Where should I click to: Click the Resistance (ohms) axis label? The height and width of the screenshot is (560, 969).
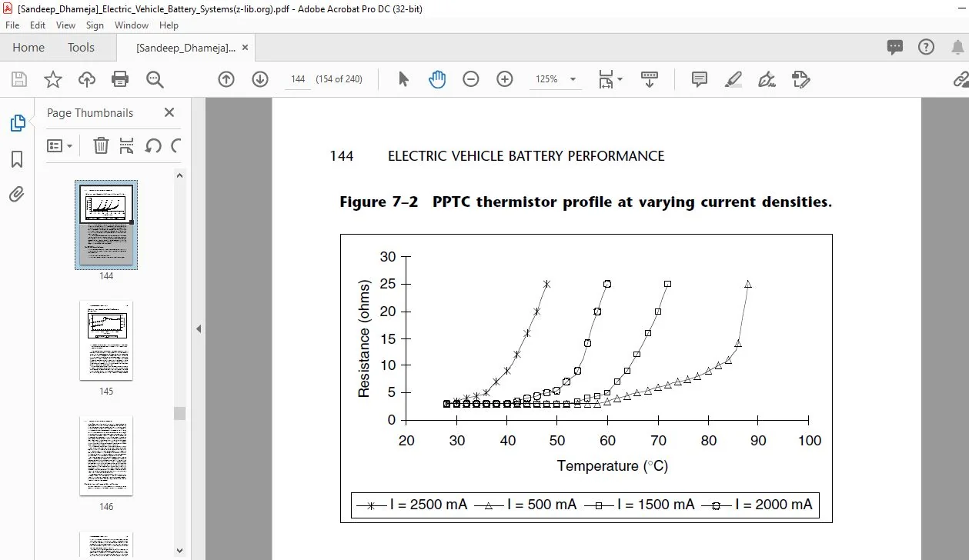[364, 338]
